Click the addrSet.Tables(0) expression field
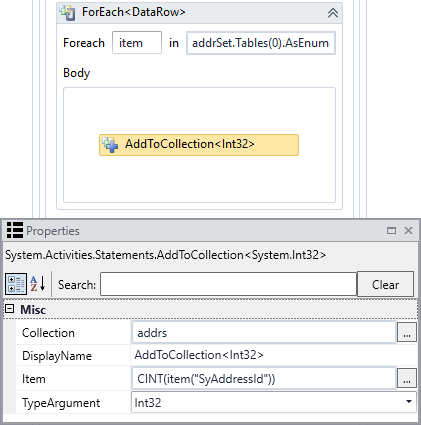 (x=261, y=43)
